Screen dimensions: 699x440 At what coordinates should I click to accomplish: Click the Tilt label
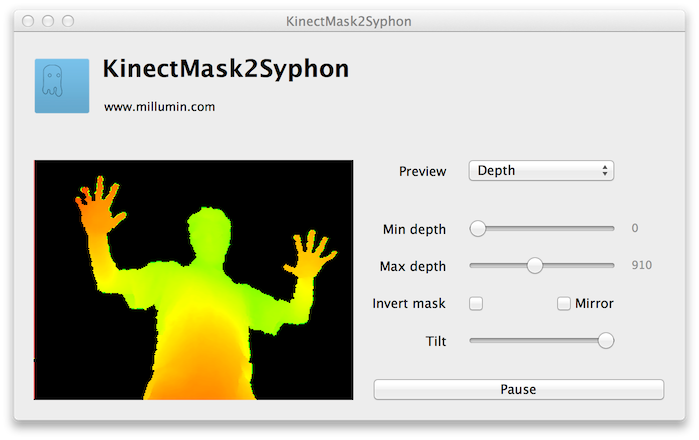[x=436, y=341]
